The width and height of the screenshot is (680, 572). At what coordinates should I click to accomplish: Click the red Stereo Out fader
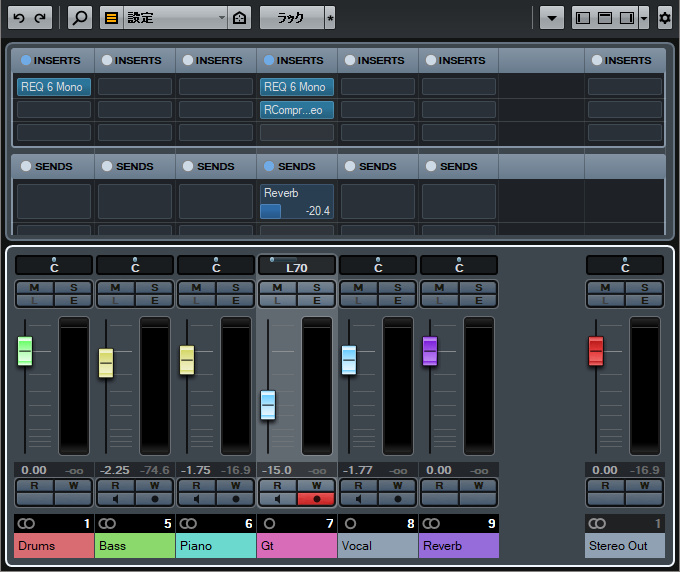596,351
